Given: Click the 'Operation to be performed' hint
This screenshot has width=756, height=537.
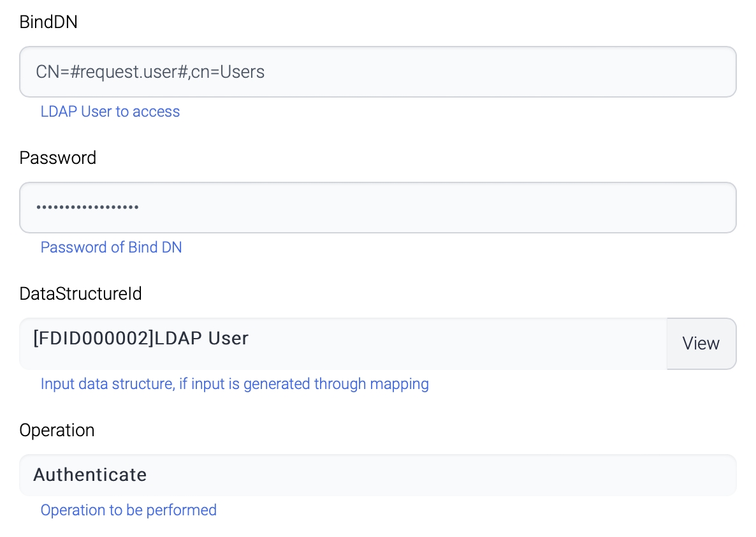Looking at the screenshot, I should coord(128,510).
